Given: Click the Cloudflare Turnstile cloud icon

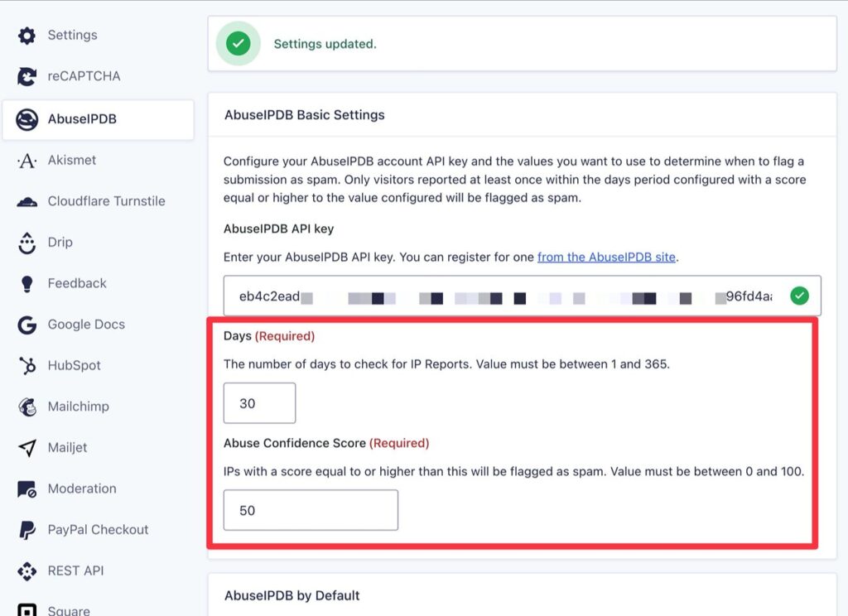Looking at the screenshot, I should point(26,202).
